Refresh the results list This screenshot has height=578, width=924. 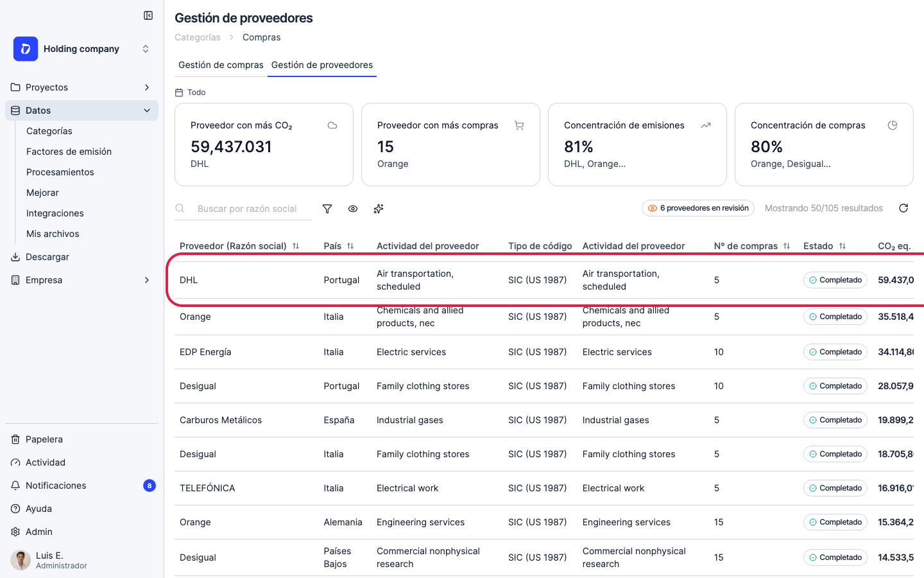pyautogui.click(x=903, y=208)
